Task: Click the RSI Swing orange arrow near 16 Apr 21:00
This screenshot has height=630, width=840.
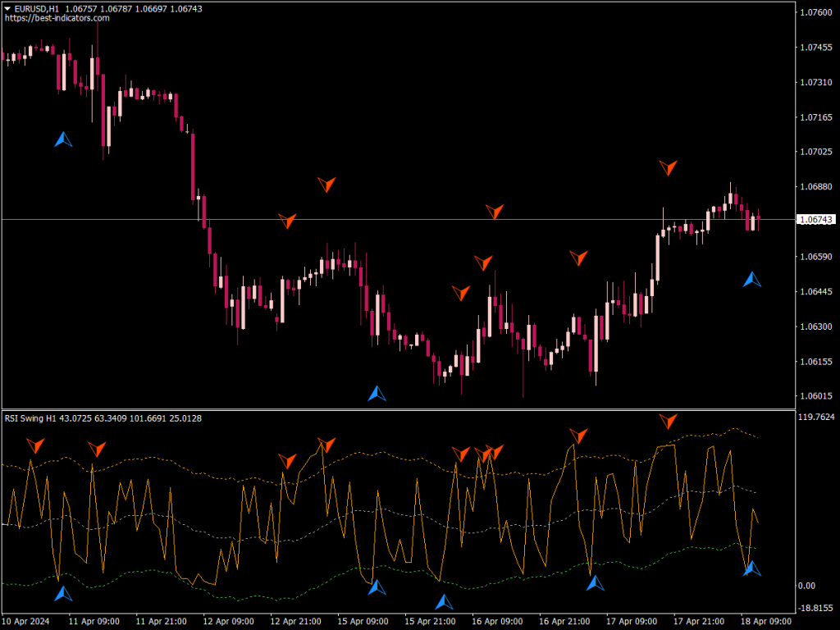Action: [578, 436]
